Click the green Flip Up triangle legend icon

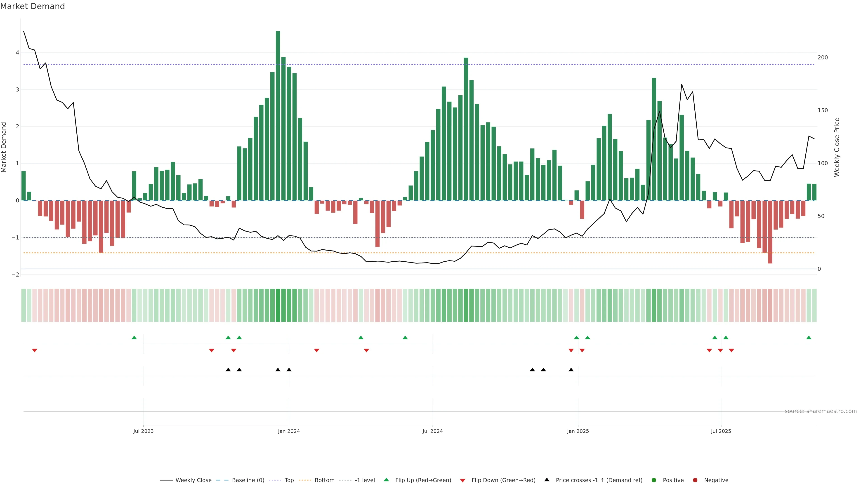(x=386, y=480)
